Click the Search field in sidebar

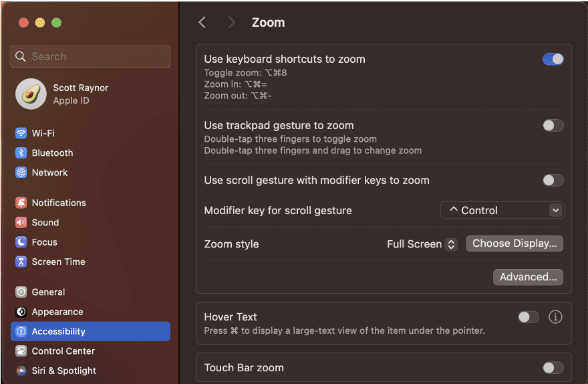(90, 57)
